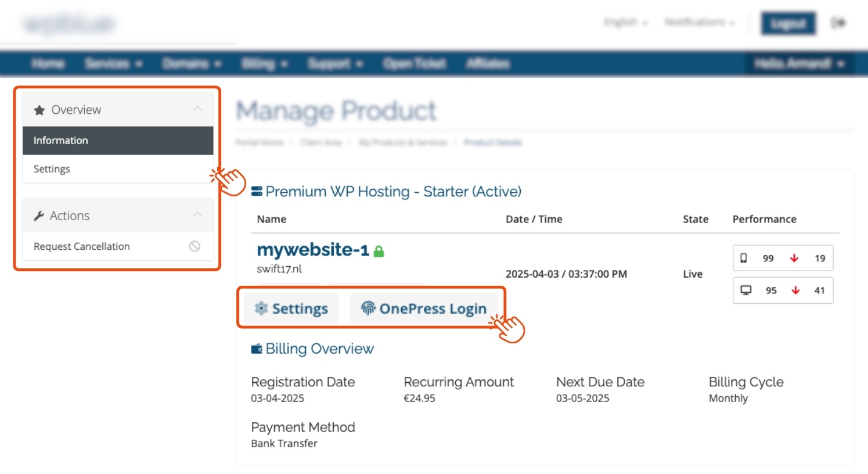The height and width of the screenshot is (474, 868).
Task: Click the fingerprint icon for OnePress Login
Action: [x=368, y=308]
